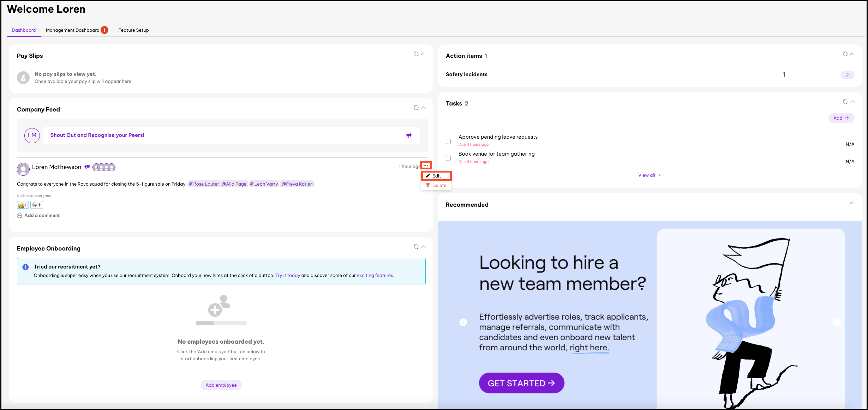Refresh the Tasks widget
The image size is (868, 410).
pos(845,102)
